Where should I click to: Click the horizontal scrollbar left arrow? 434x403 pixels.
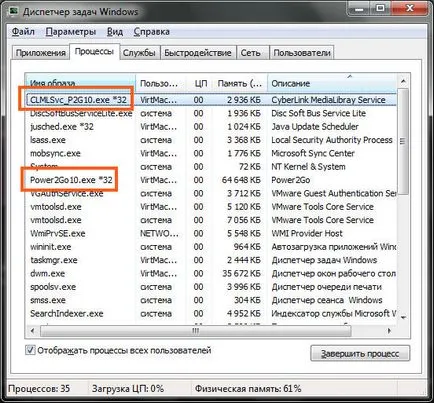[32, 331]
